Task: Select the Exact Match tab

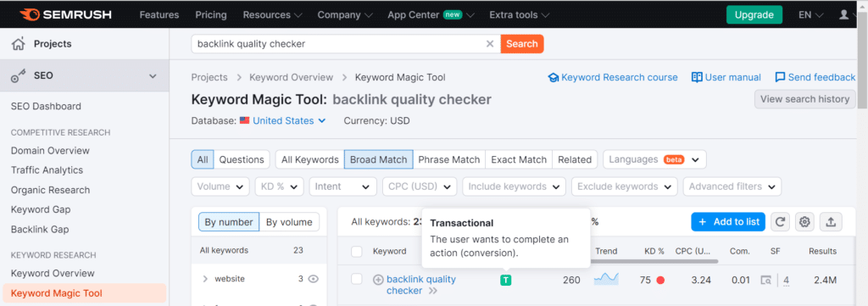Action: [x=519, y=159]
